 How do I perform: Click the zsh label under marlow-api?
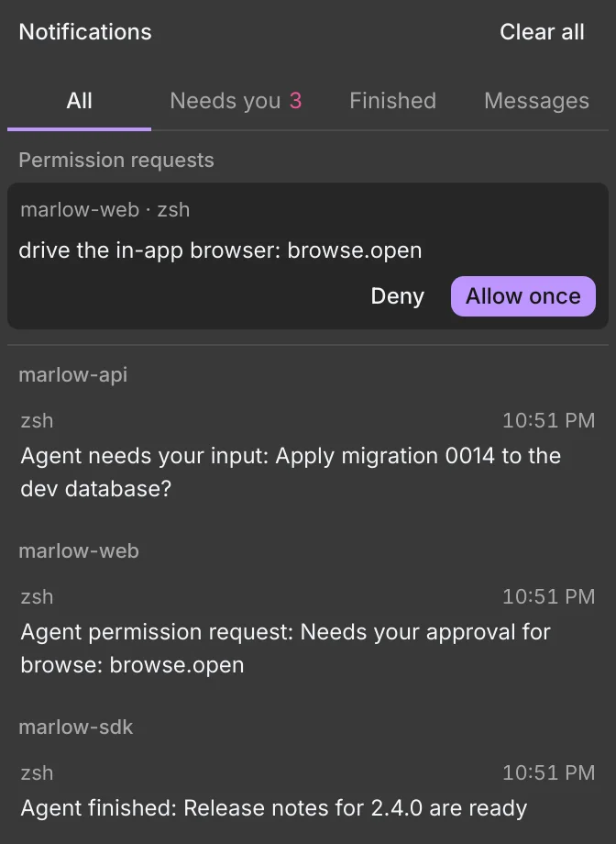pyautogui.click(x=37, y=421)
